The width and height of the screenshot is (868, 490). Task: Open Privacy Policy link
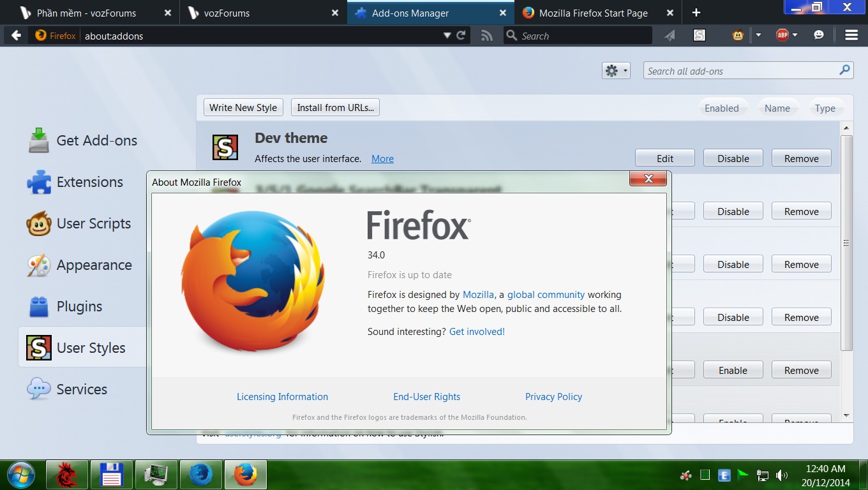point(553,397)
